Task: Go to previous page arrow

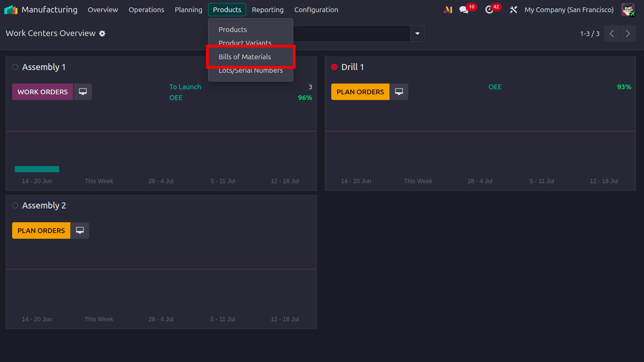Action: [612, 34]
